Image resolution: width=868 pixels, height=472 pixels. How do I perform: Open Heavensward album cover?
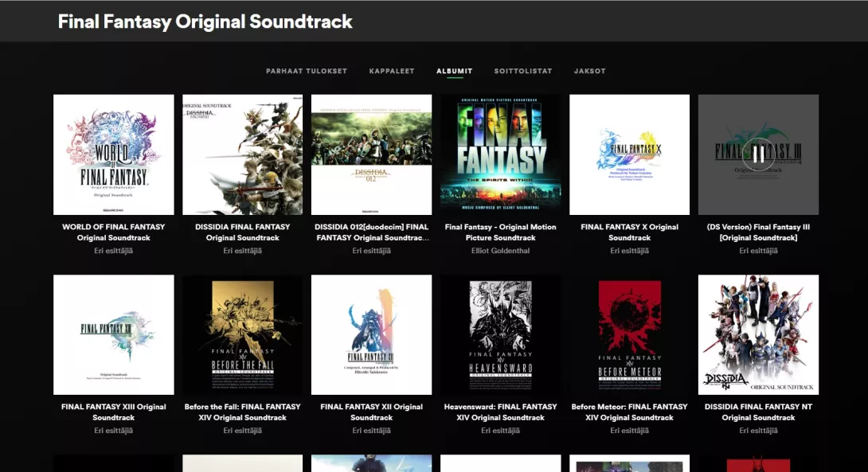pyautogui.click(x=500, y=335)
